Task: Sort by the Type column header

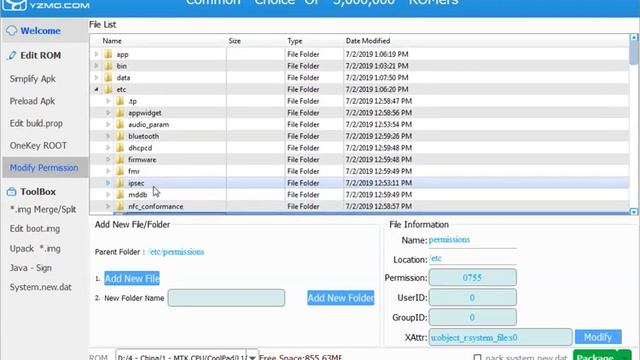Action: [x=295, y=41]
